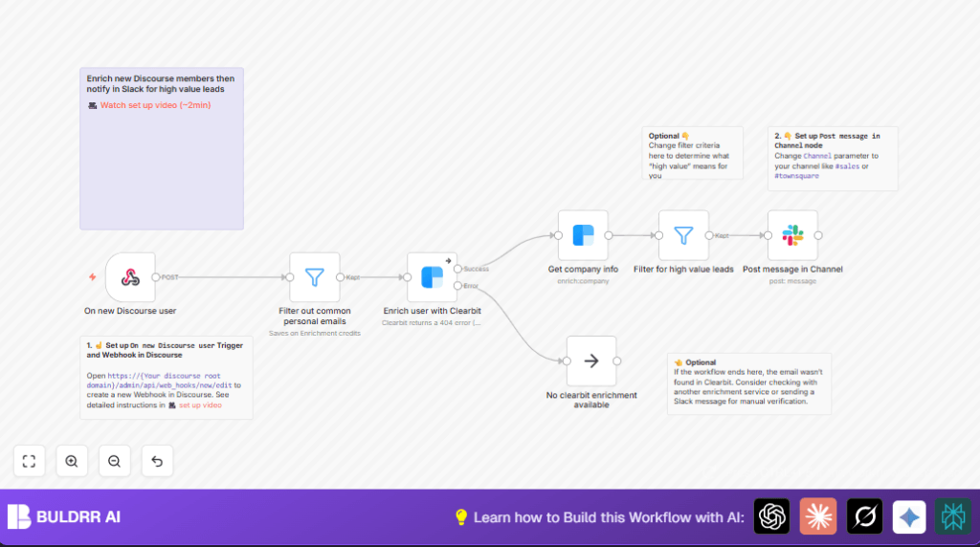Click the 'Filter for high value leads' label
Viewport: 980px width, 547px height.
[x=683, y=269]
